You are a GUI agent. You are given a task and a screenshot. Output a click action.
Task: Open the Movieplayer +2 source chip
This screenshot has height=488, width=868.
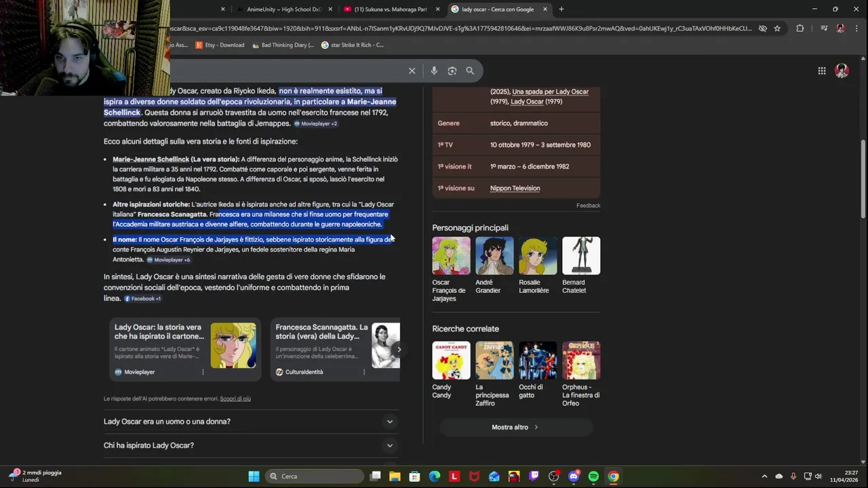[315, 124]
